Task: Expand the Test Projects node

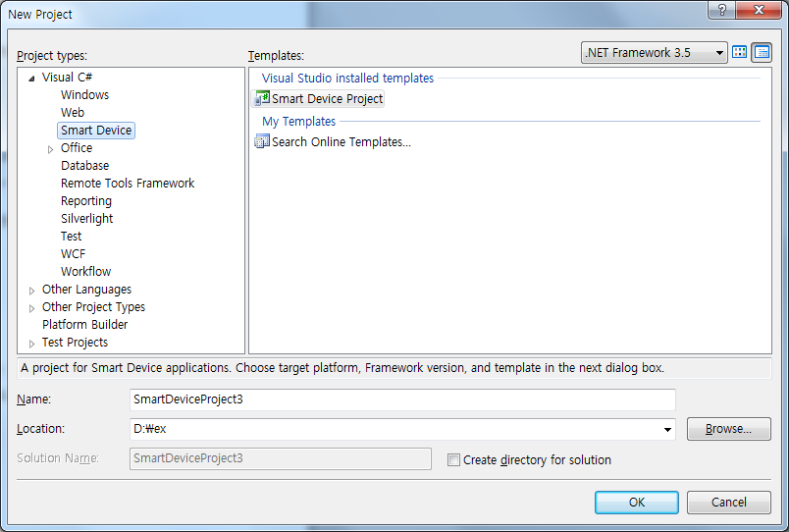Action: (32, 343)
